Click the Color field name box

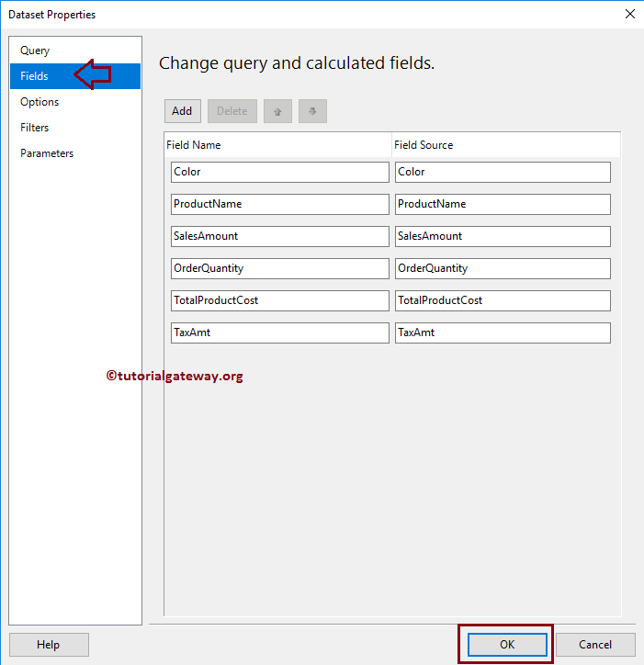(x=280, y=172)
